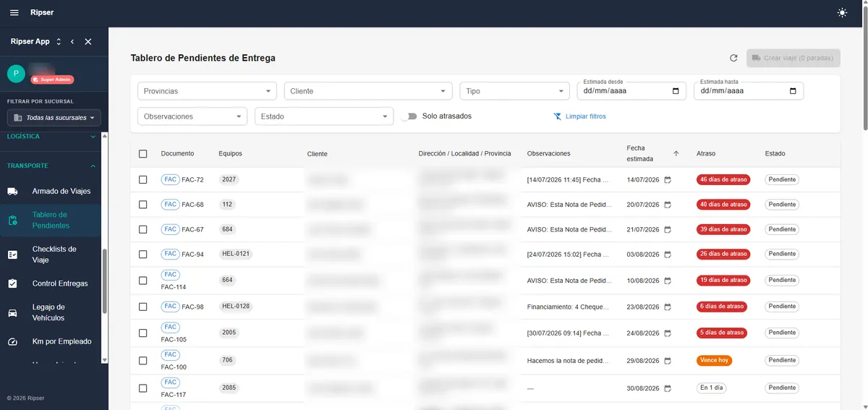
Task: Open the Observaciones dropdown
Action: (192, 116)
